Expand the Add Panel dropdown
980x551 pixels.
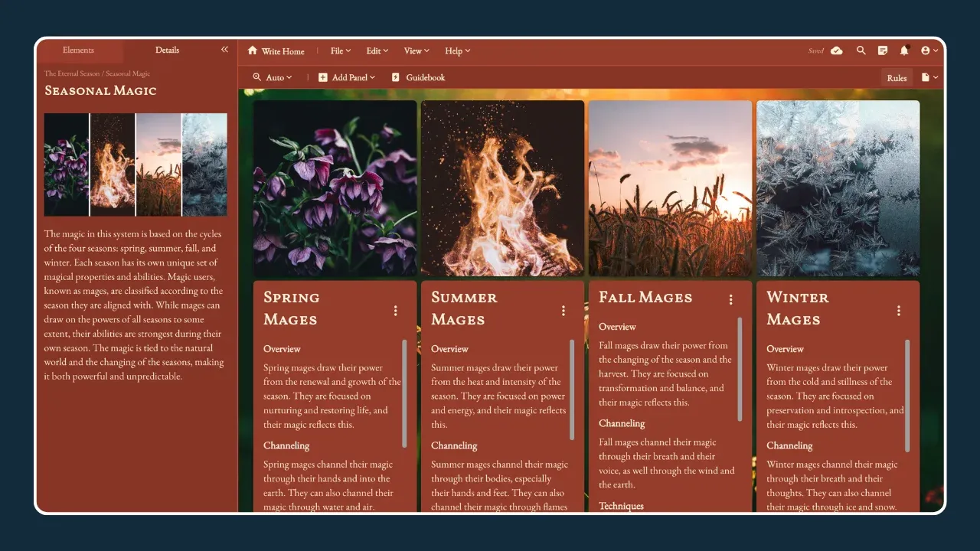point(347,77)
